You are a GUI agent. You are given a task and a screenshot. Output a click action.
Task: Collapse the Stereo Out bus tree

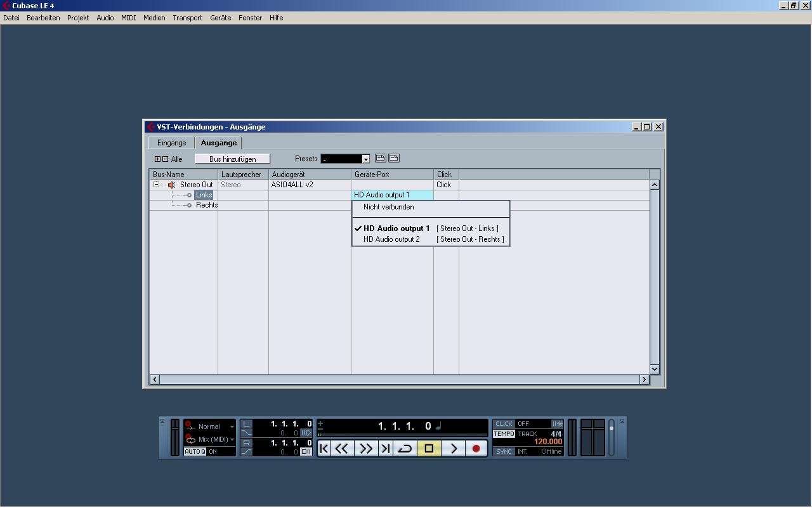pyautogui.click(x=156, y=185)
